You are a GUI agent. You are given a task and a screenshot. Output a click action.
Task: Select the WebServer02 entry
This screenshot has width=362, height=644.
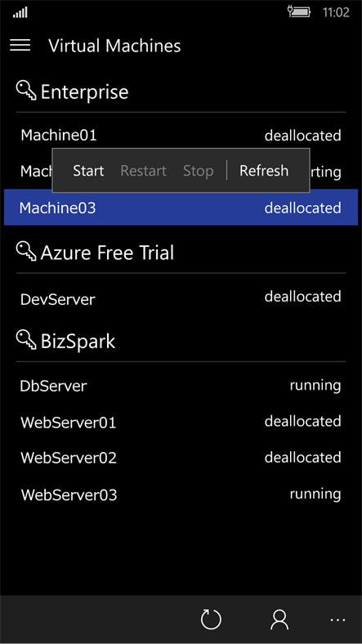pos(181,458)
